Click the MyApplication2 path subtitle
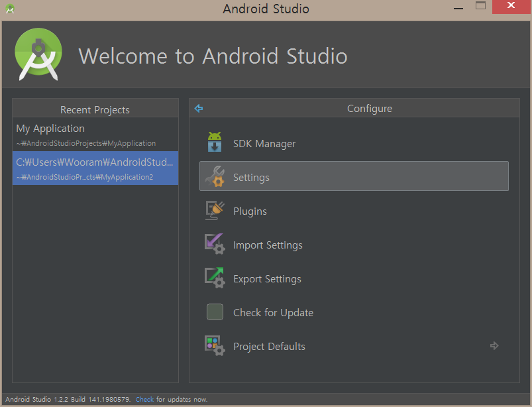 pyautogui.click(x=85, y=177)
